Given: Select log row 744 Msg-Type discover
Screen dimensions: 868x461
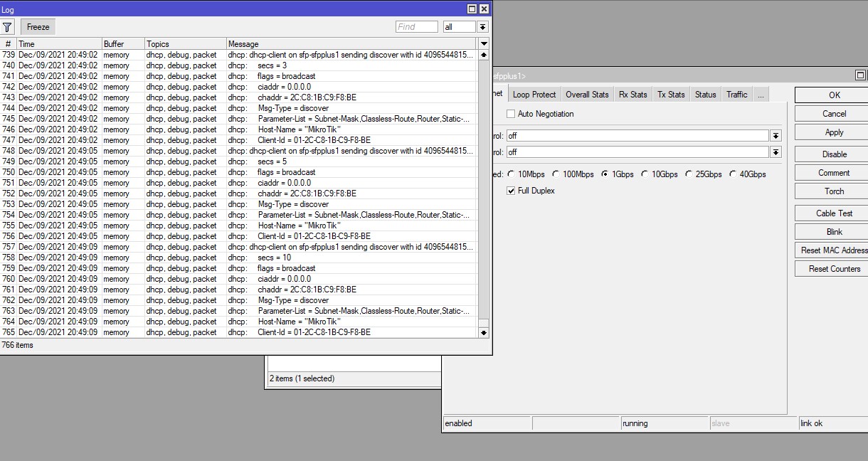Looking at the screenshot, I should tap(239, 108).
